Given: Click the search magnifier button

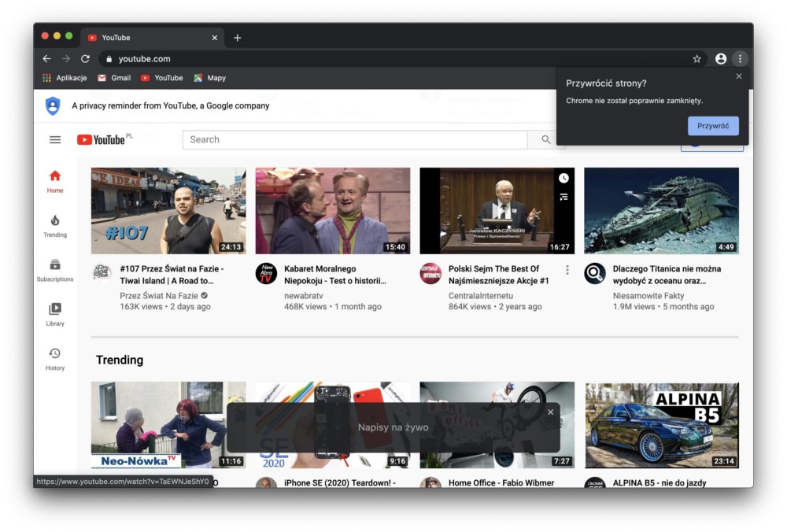Looking at the screenshot, I should point(546,139).
